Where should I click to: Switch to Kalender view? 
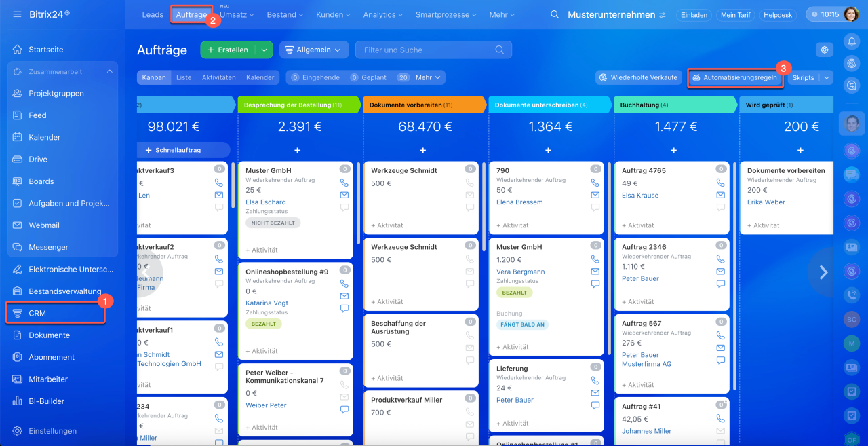tap(260, 77)
